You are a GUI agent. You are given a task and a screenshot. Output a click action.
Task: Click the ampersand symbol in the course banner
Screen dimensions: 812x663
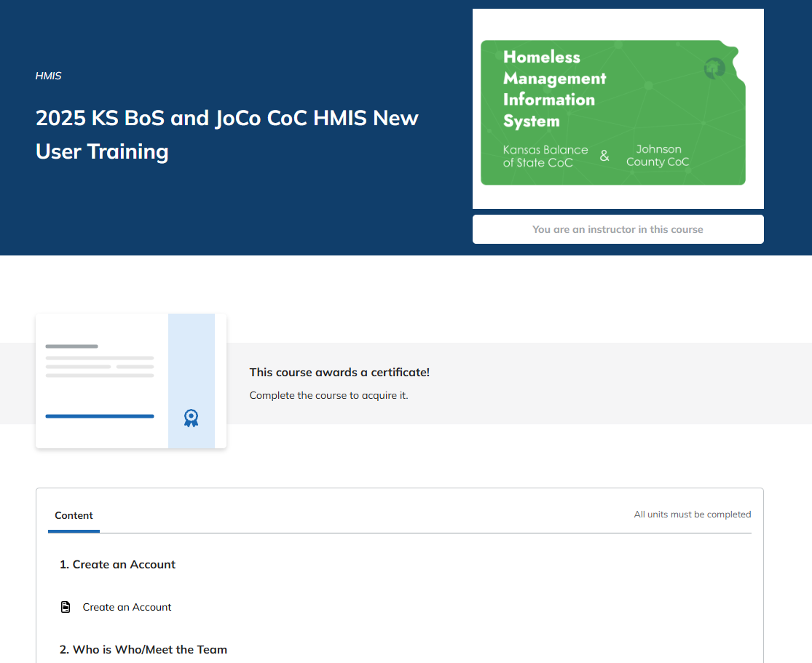604,156
